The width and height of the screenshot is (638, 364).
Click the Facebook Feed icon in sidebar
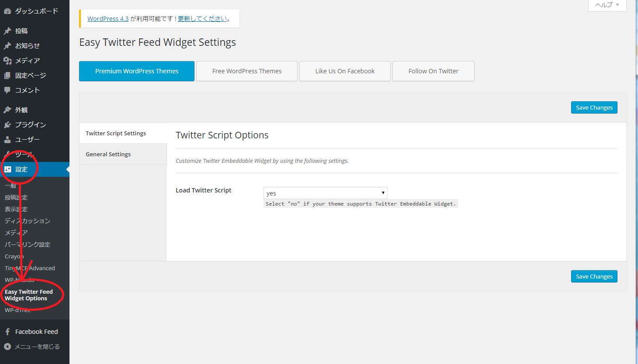point(7,332)
